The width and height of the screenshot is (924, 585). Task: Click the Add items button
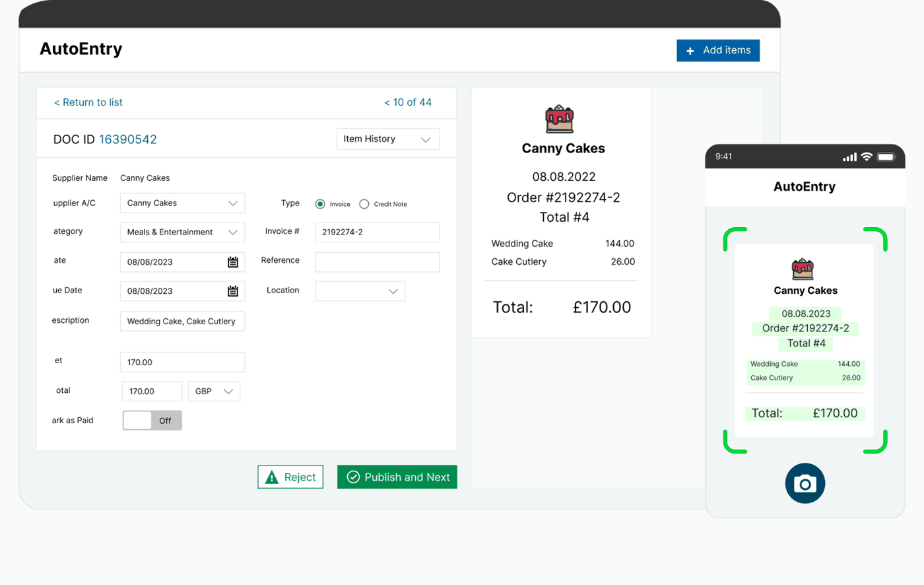(718, 51)
